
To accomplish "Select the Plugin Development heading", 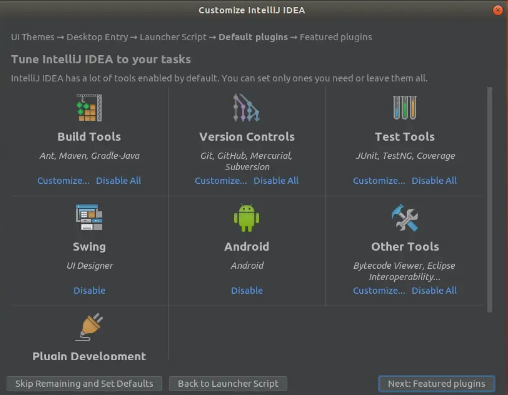I will [x=89, y=356].
